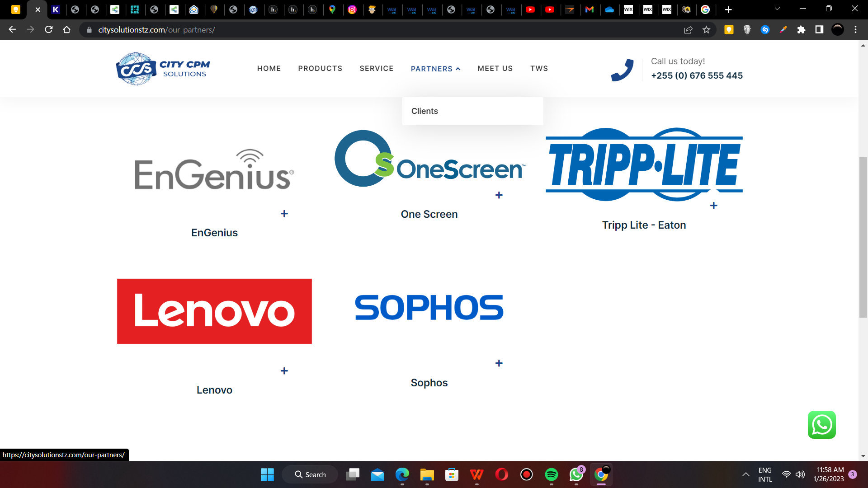Image resolution: width=868 pixels, height=488 pixels.
Task: Open Spotify from the taskbar
Action: pyautogui.click(x=551, y=474)
